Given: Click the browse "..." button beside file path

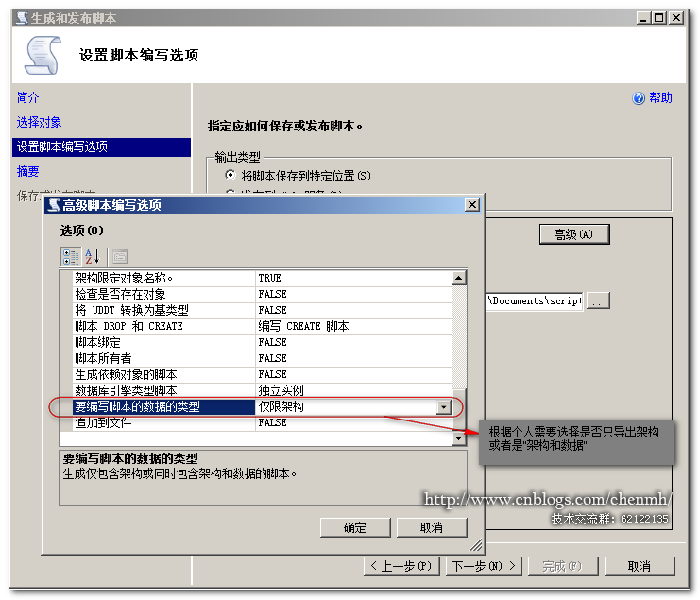Looking at the screenshot, I should pyautogui.click(x=599, y=300).
